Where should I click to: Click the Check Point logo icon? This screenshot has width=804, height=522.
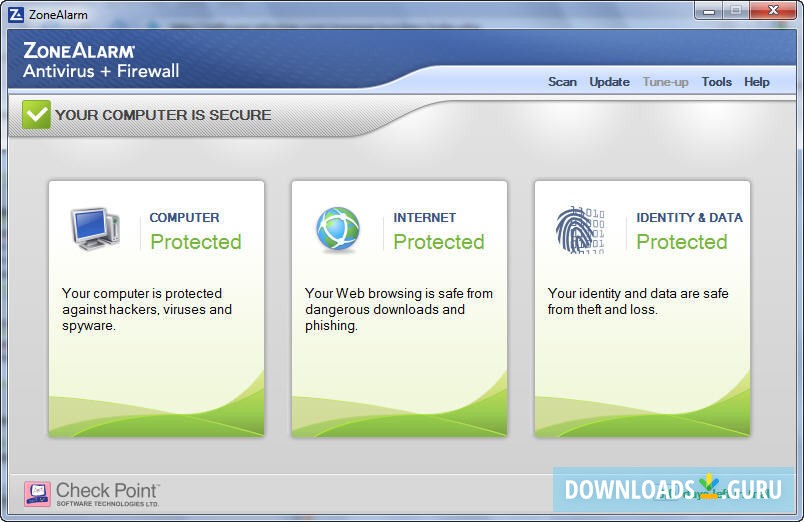(37, 494)
